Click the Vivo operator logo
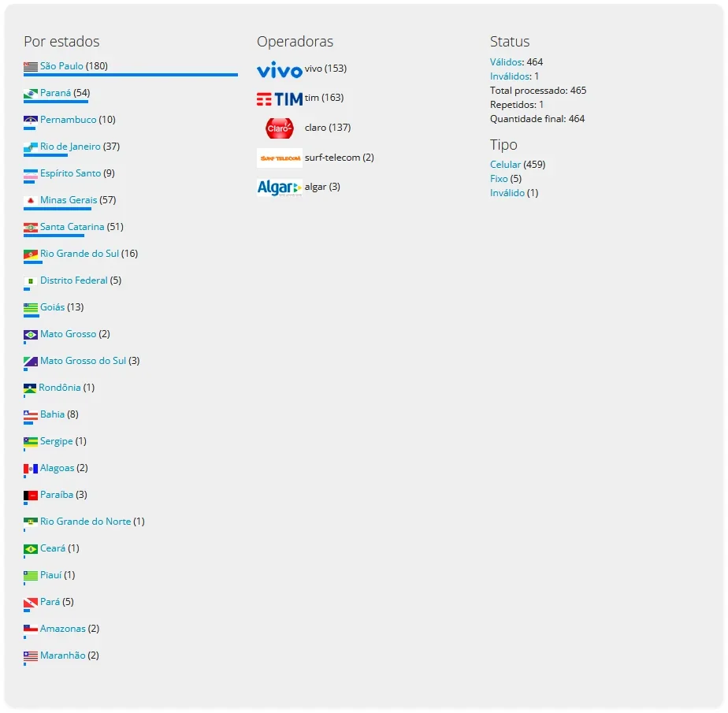Viewport: 728px width, 713px height. pyautogui.click(x=280, y=69)
